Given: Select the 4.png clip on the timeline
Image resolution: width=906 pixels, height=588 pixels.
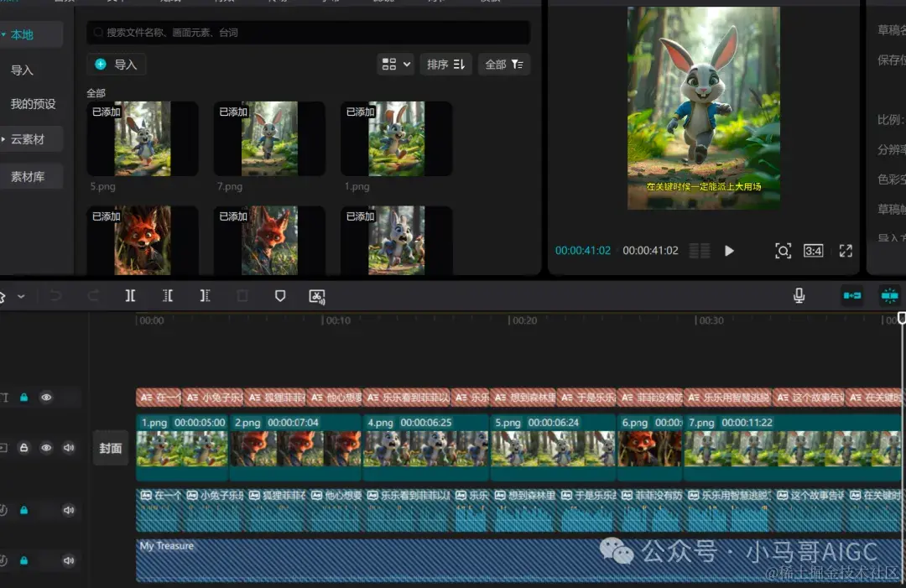Looking at the screenshot, I should 426,447.
